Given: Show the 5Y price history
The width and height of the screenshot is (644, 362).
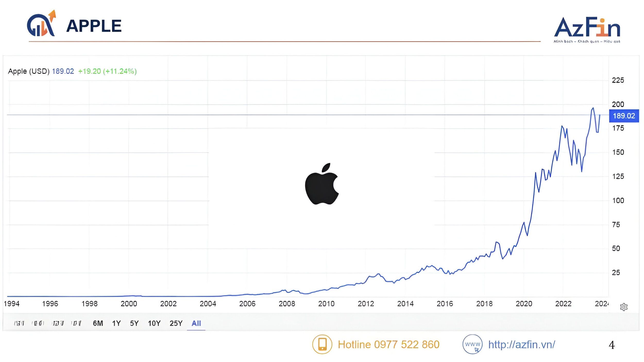Looking at the screenshot, I should [x=134, y=323].
